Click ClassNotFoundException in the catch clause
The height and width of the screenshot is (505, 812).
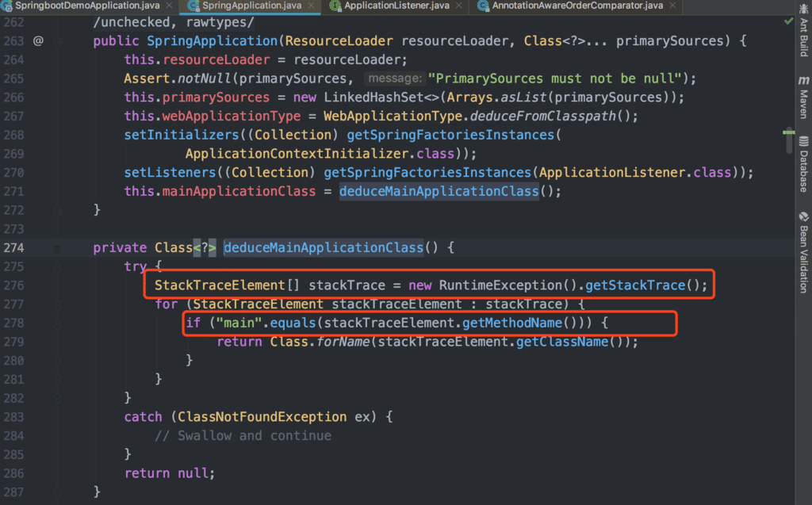tap(262, 417)
